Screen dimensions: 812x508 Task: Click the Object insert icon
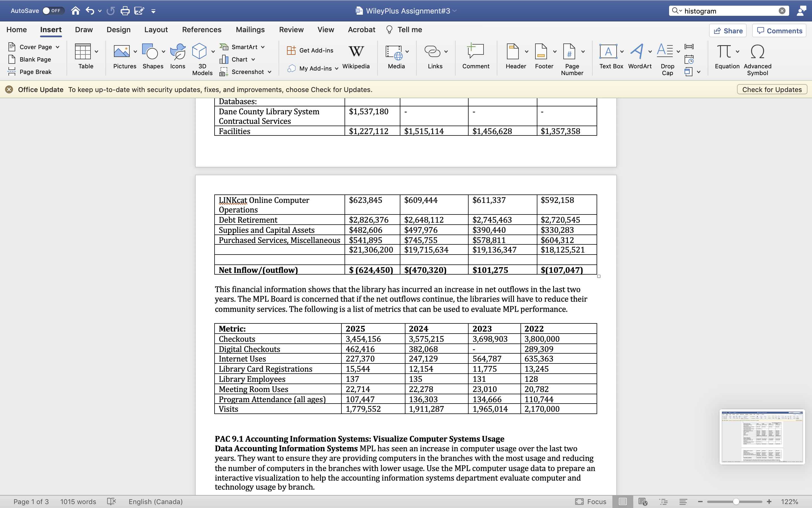tap(688, 72)
